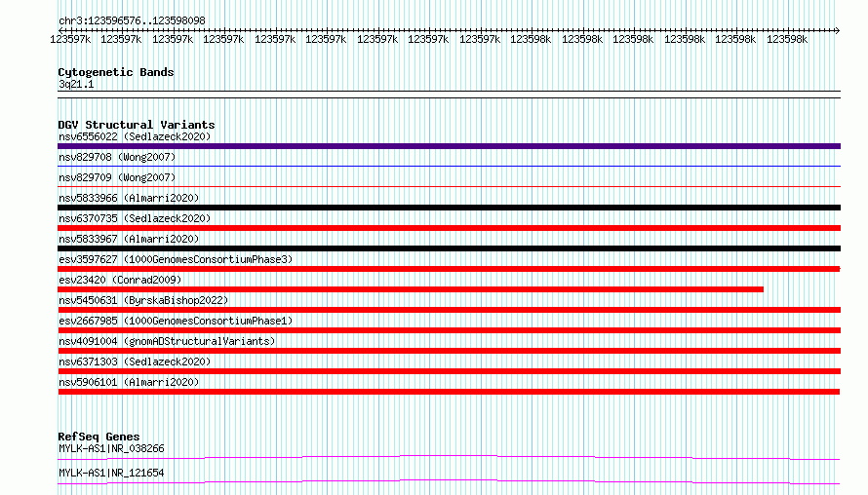Select the black nsv5833967 variant bar
The image size is (868, 495).
(x=449, y=248)
